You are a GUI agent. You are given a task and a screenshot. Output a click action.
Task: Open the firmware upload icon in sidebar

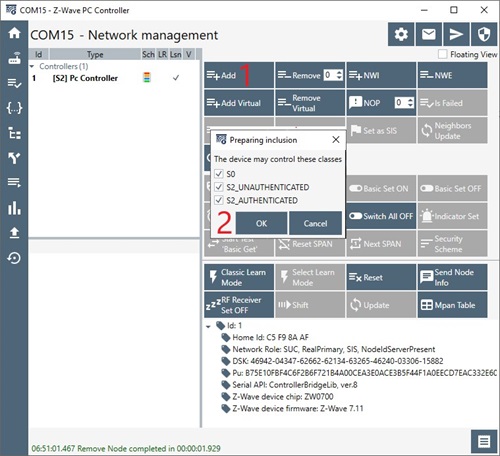point(14,233)
